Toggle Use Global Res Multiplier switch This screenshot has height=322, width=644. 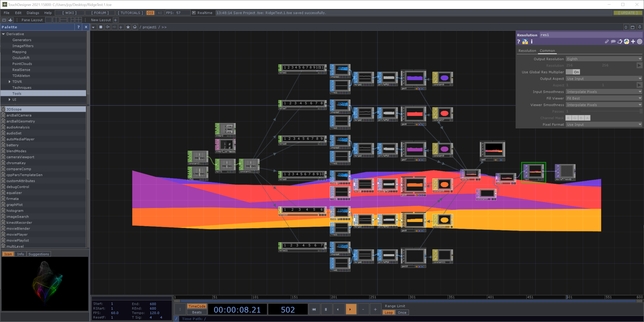(x=573, y=72)
